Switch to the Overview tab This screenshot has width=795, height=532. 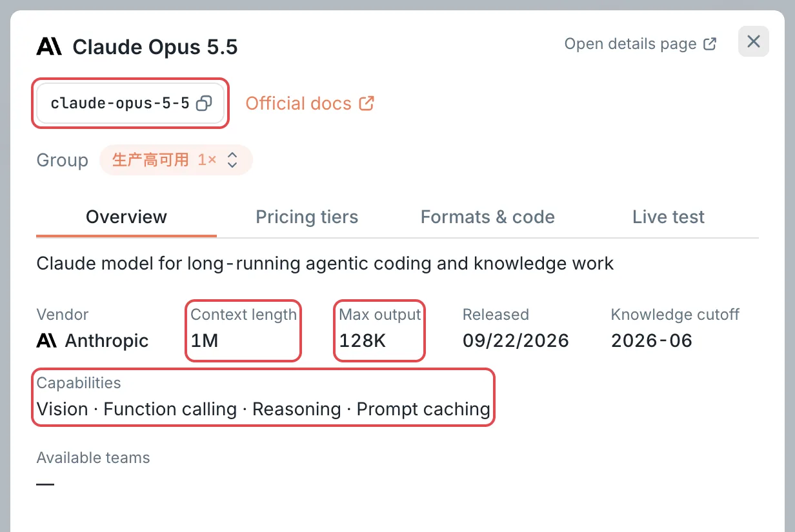pyautogui.click(x=126, y=217)
